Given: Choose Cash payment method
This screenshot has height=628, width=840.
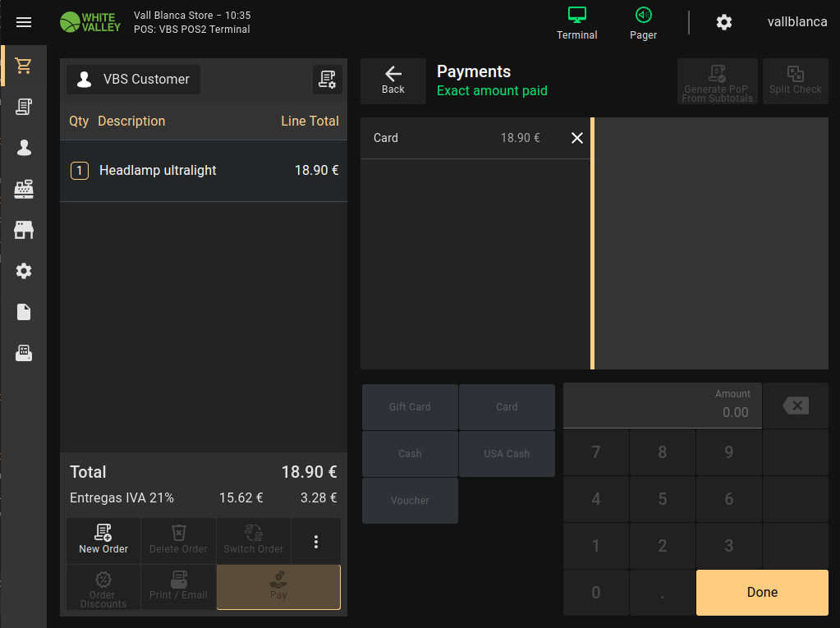Looking at the screenshot, I should [410, 453].
